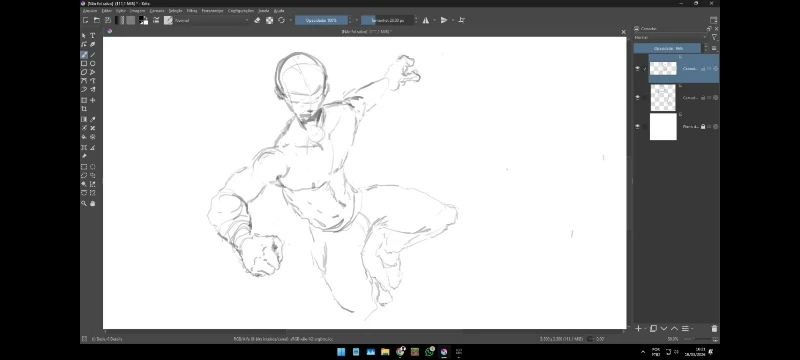Select the Move tool
This screenshot has width=800, height=360.
pyautogui.click(x=92, y=100)
